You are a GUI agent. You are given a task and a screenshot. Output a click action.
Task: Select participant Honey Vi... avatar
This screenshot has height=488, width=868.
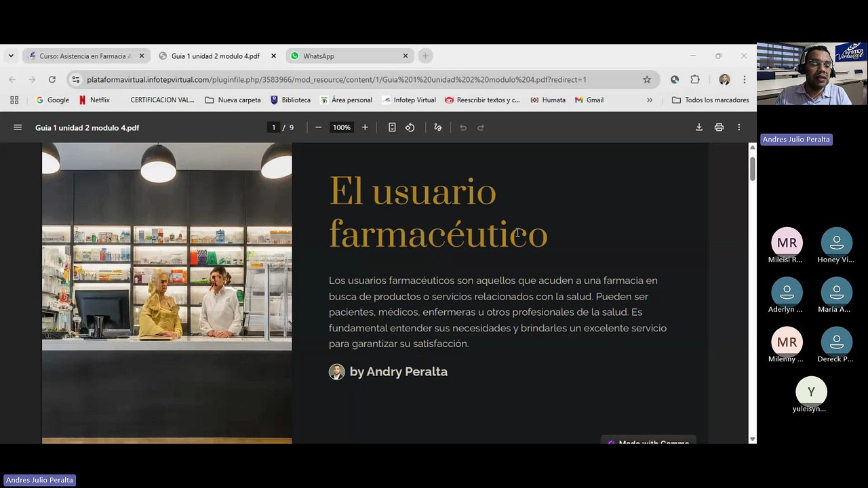pyautogui.click(x=837, y=243)
